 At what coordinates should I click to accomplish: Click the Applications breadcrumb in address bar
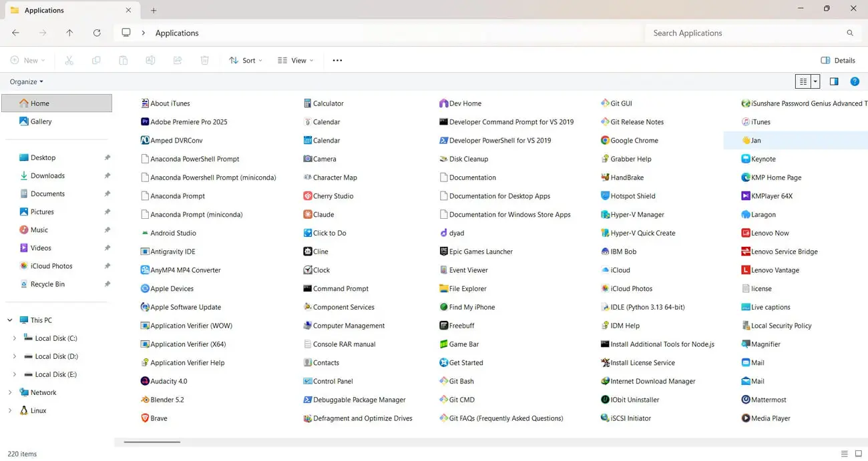pos(177,33)
